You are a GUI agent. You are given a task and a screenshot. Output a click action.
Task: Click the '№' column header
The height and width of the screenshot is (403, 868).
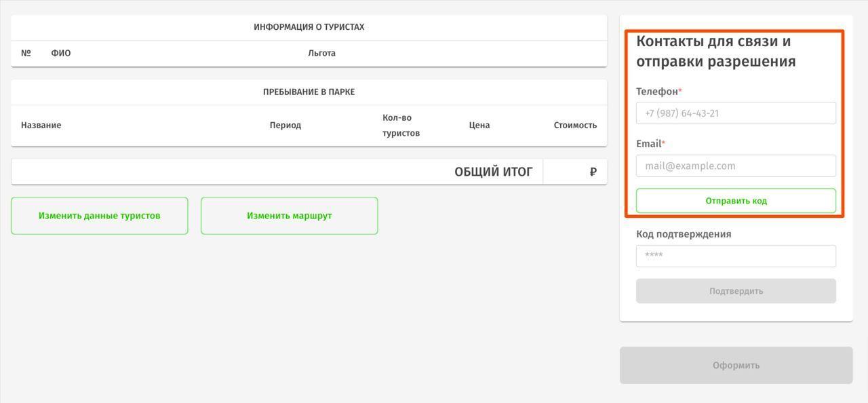tap(26, 54)
